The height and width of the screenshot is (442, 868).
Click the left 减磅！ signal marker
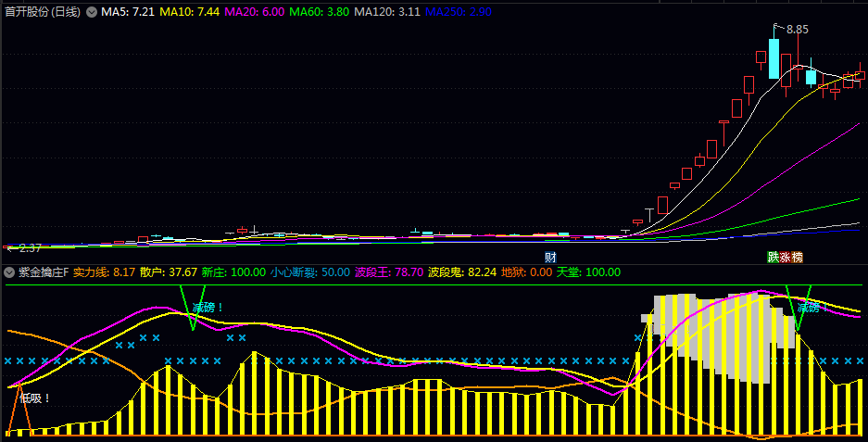tap(208, 307)
